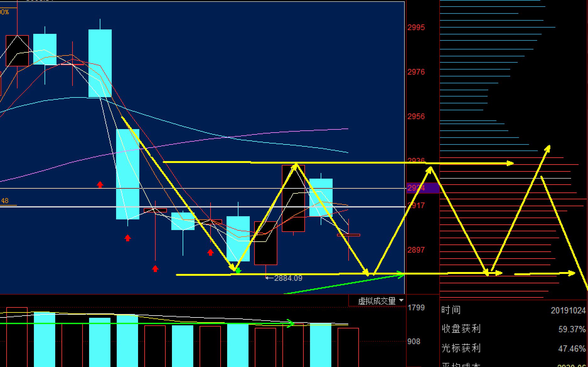Screen dimensions: 588x367
Task: Select the purple-highlighted 2924 current price tag
Action: (423, 188)
